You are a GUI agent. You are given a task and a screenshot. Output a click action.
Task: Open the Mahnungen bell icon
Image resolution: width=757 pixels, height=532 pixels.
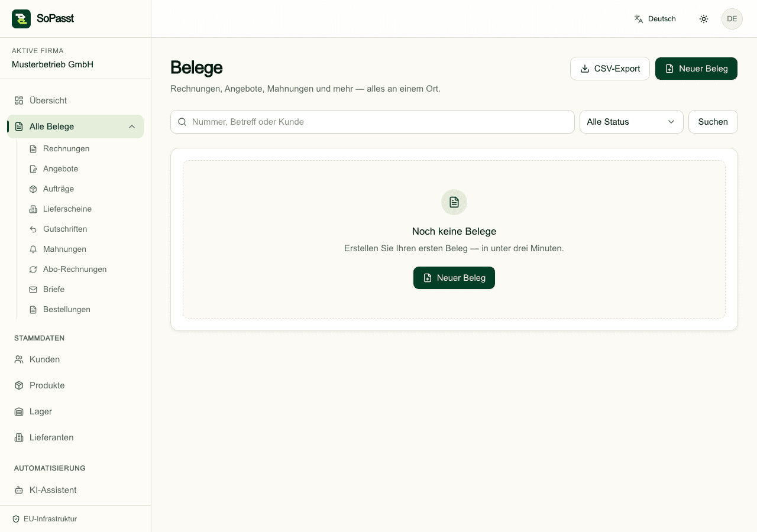point(33,249)
